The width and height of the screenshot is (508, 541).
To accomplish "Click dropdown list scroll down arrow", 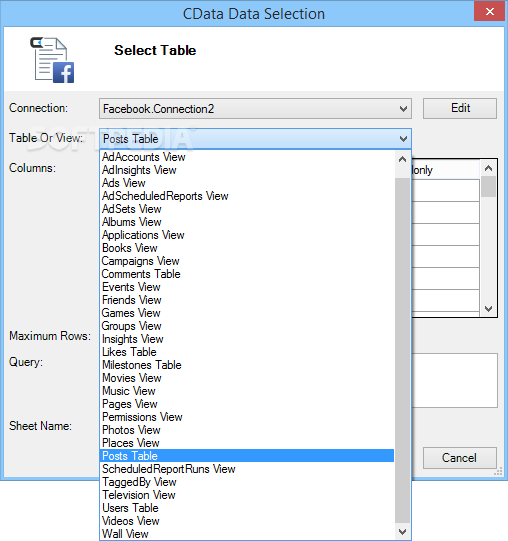I will tap(402, 532).
